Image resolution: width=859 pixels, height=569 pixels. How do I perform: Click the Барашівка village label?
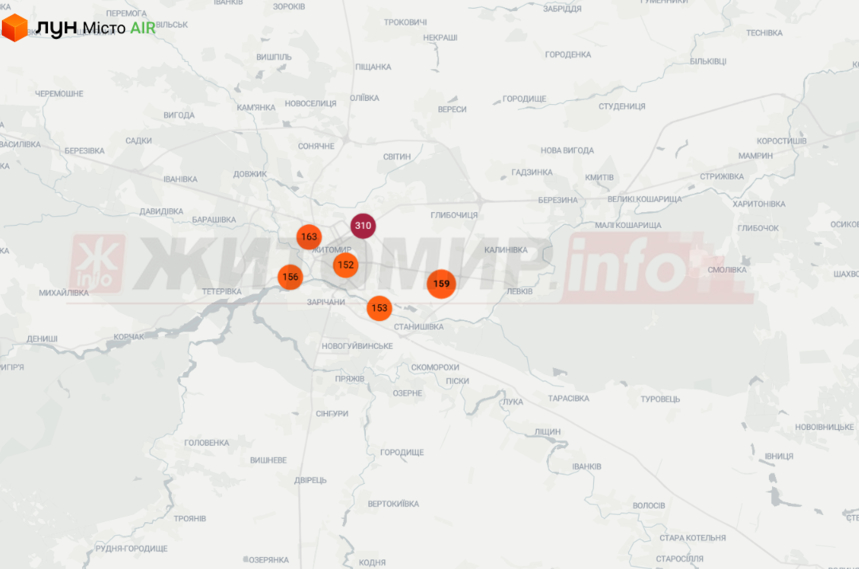pyautogui.click(x=214, y=220)
